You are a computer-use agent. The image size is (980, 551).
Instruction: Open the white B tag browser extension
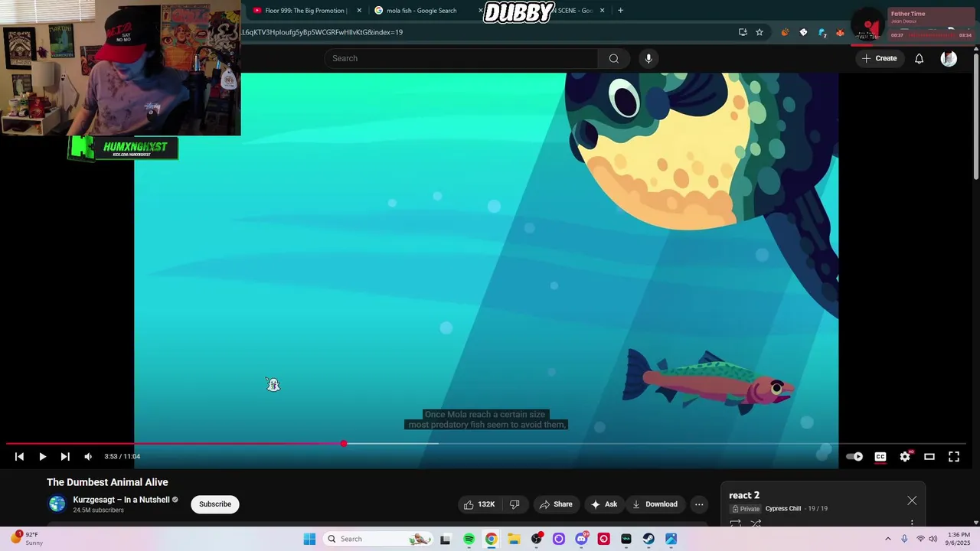pos(803,32)
